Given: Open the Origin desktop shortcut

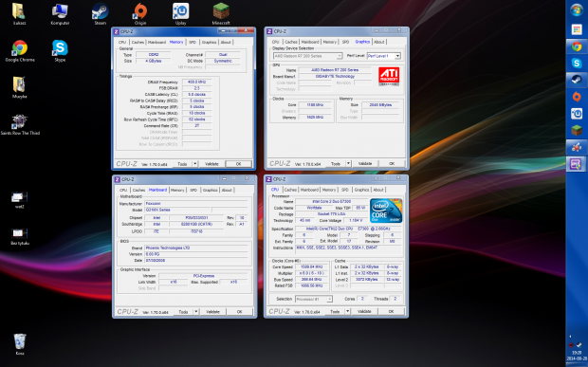Looking at the screenshot, I should point(139,13).
